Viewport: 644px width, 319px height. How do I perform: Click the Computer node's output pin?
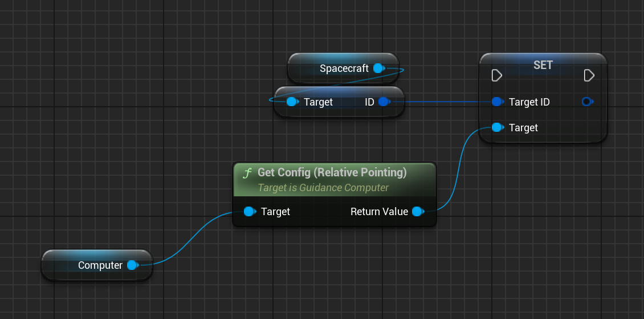(x=132, y=265)
